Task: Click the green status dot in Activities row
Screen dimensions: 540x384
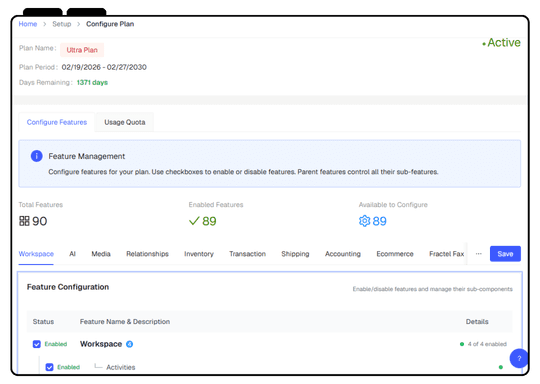Action: coord(501,367)
